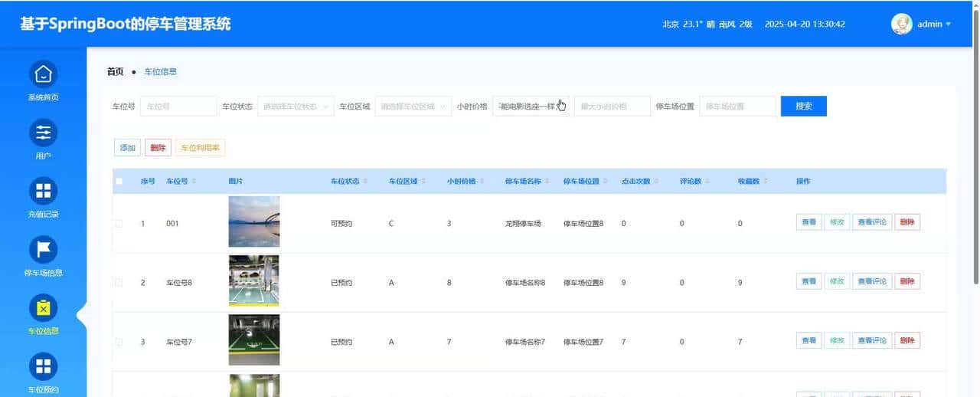
Task: Sort by 车位区域 column arrows
Action: pos(423,182)
